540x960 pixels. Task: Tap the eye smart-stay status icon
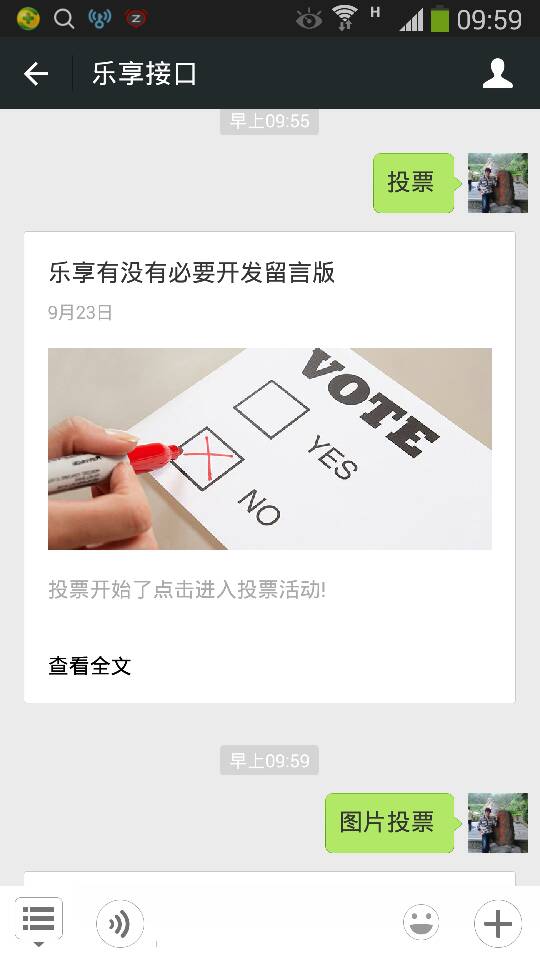[309, 20]
